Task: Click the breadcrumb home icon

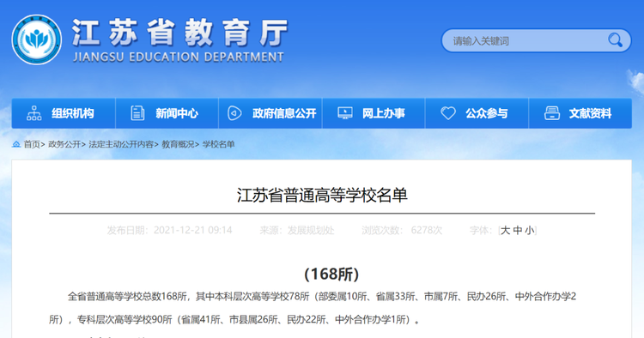Action: click(16, 144)
